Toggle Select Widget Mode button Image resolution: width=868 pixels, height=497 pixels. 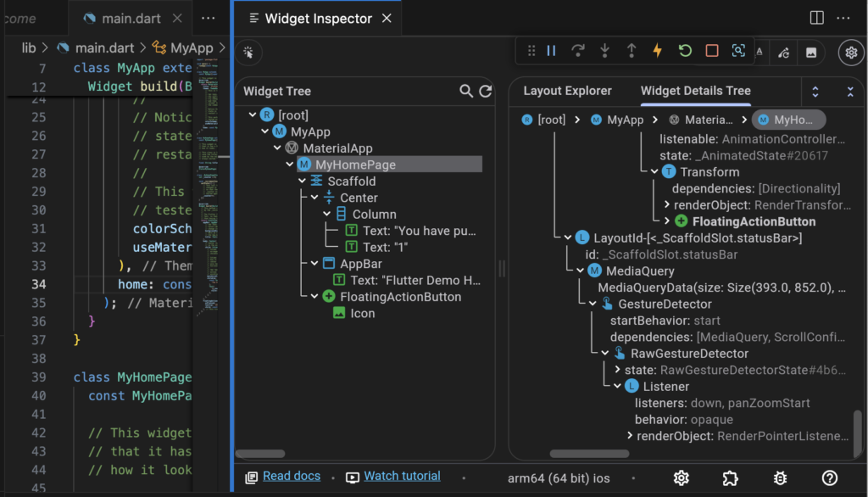248,53
